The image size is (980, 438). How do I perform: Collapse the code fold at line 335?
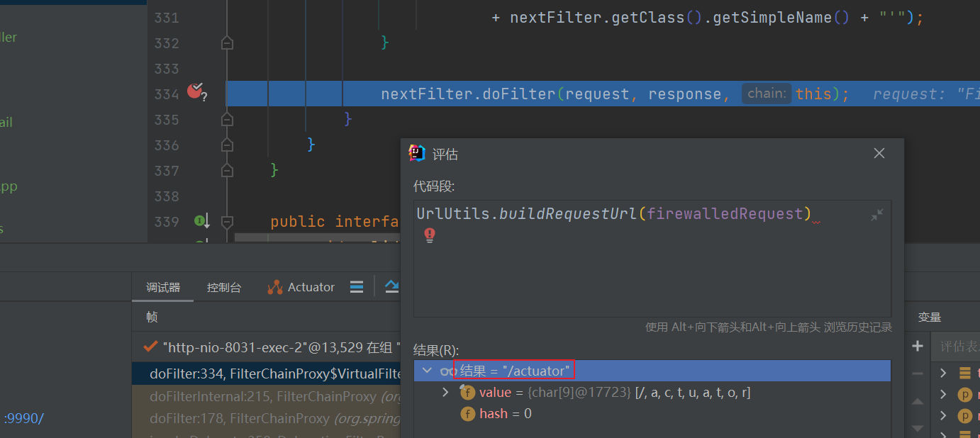(227, 120)
